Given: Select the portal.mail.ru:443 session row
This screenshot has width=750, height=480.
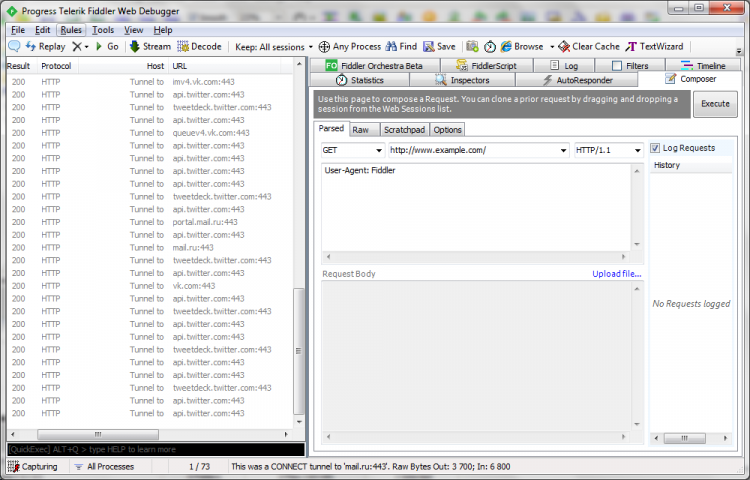Looking at the screenshot, I should [x=150, y=222].
